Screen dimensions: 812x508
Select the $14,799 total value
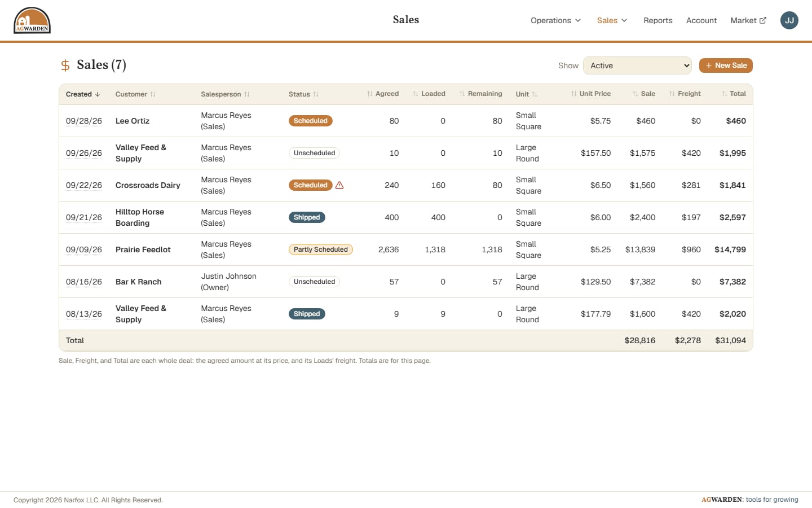(730, 249)
